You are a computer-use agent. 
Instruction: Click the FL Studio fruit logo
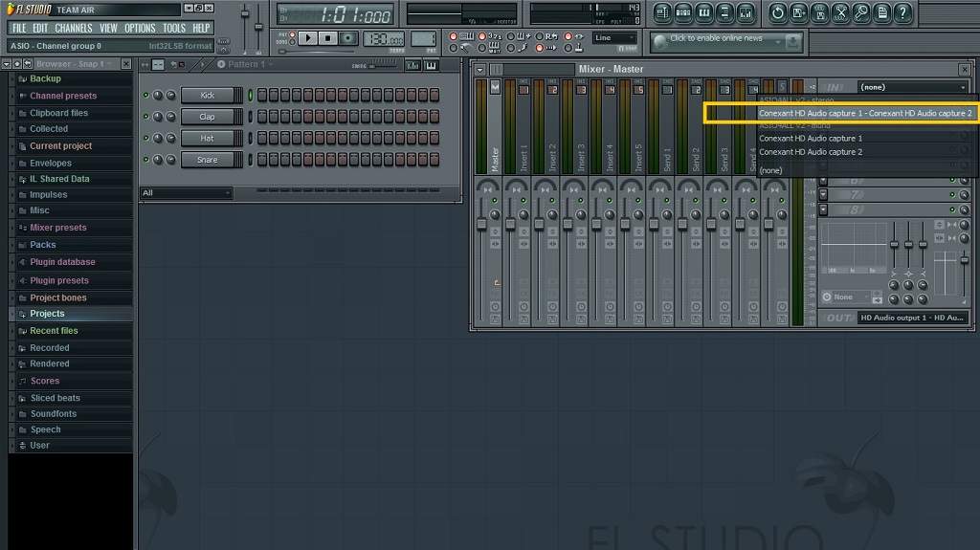click(x=11, y=9)
